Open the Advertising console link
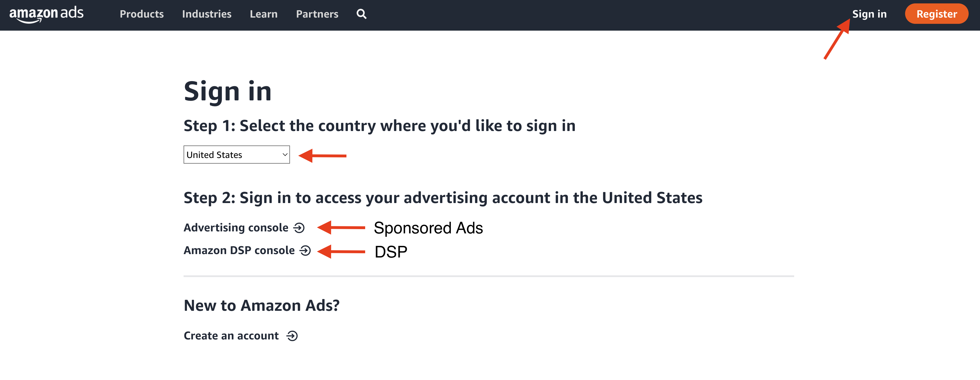980x380 pixels. [236, 227]
